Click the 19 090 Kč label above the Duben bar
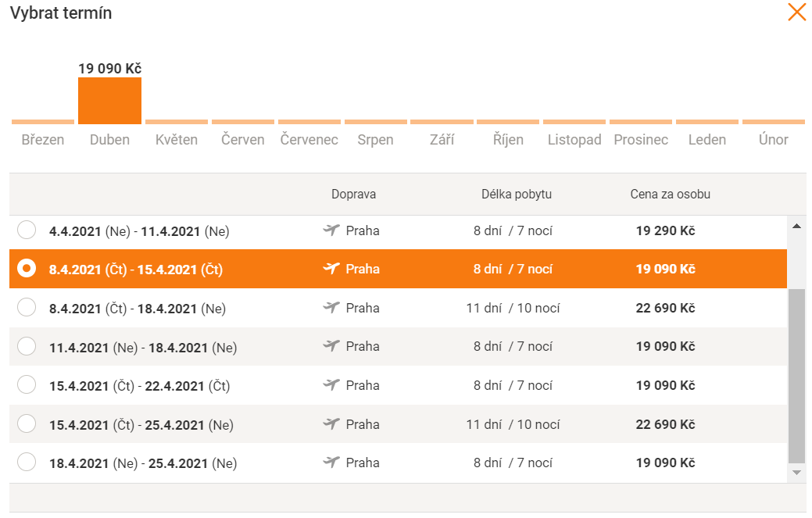This screenshot has width=812, height=518. pos(109,68)
